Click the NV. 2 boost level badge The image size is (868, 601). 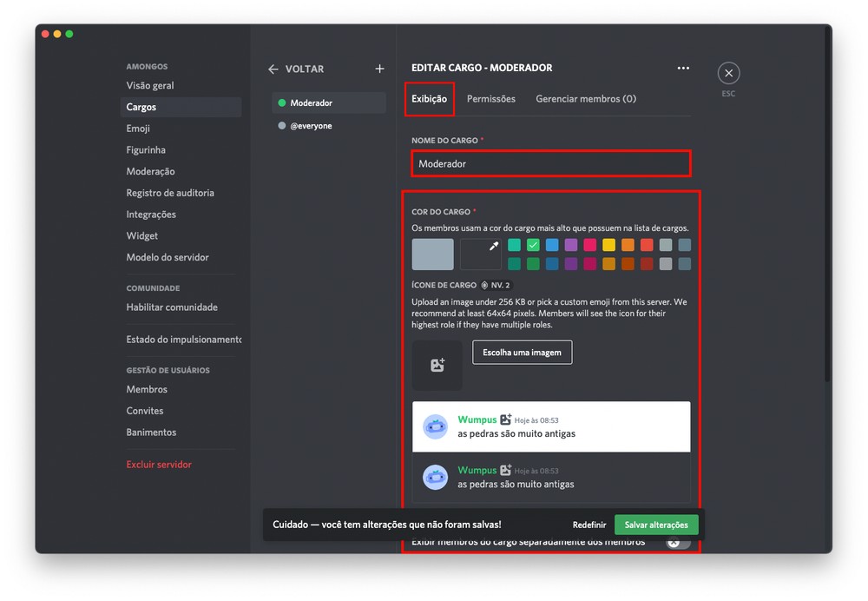[496, 285]
